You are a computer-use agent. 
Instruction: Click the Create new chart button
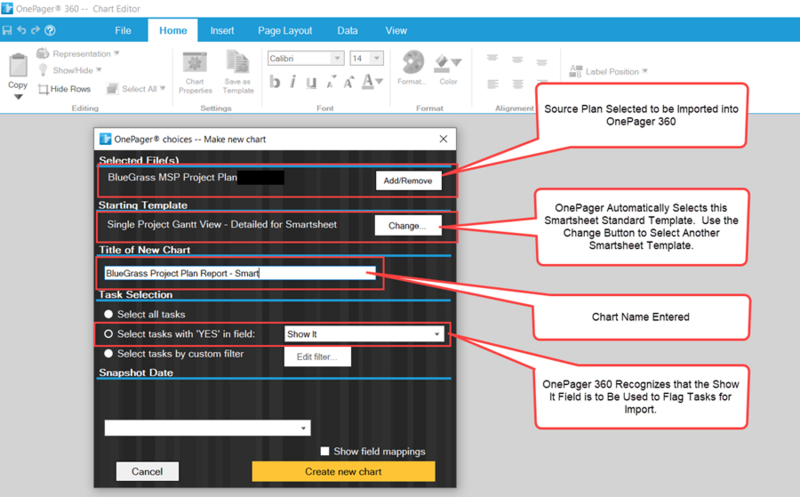click(x=343, y=471)
